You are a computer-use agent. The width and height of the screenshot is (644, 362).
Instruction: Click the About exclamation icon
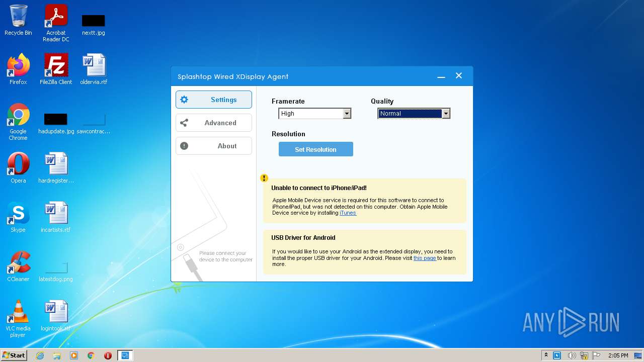pyautogui.click(x=184, y=146)
